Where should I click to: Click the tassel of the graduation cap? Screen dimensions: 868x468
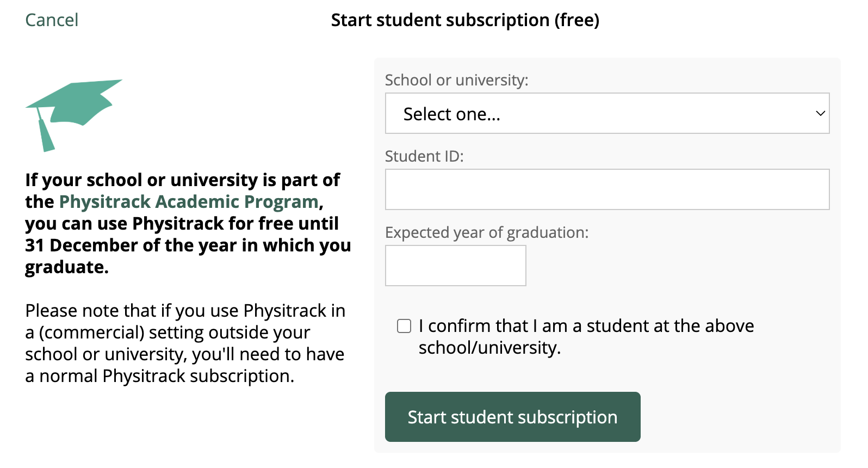click(x=46, y=135)
